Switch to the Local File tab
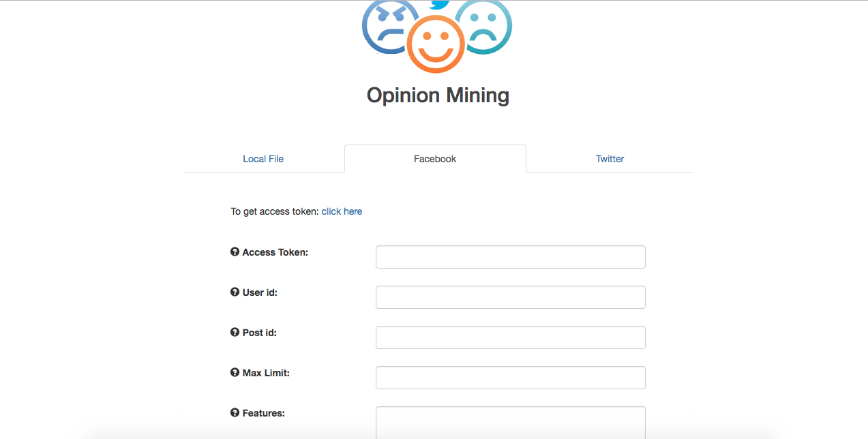Screen dimensions: 868x439 pyautogui.click(x=263, y=159)
